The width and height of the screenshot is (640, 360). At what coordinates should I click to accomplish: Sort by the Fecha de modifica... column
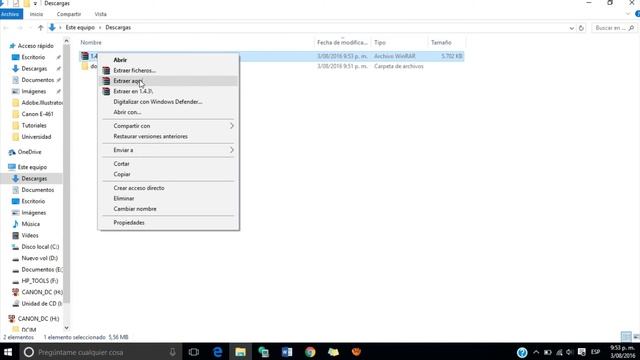click(342, 42)
